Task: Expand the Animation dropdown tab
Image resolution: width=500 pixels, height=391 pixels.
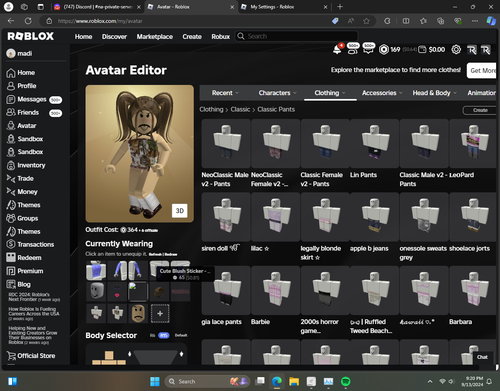Action: [x=481, y=93]
